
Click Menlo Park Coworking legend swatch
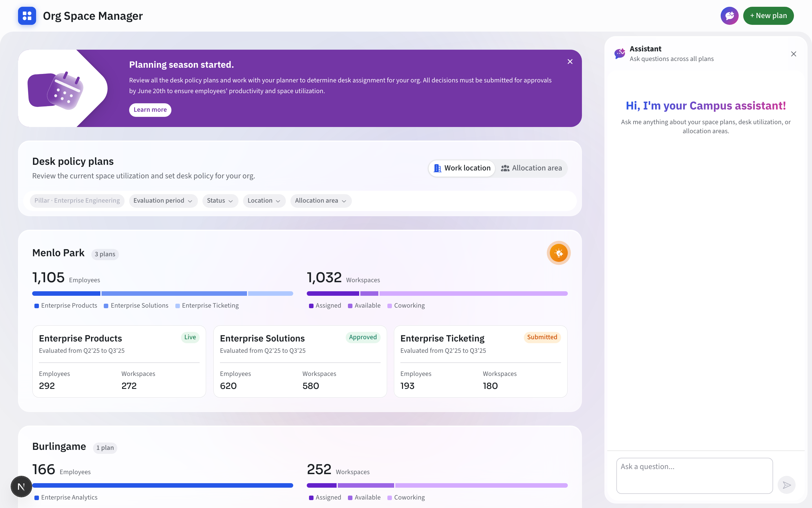pos(390,306)
